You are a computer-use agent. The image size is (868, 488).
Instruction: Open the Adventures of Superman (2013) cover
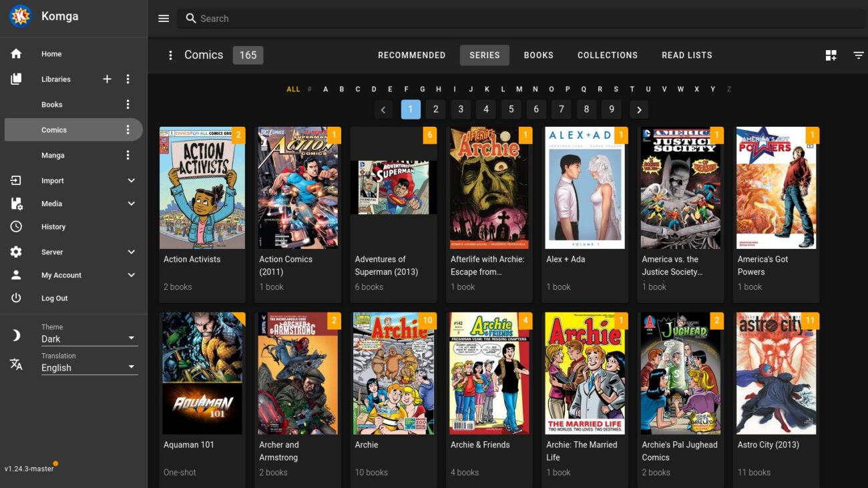click(394, 188)
